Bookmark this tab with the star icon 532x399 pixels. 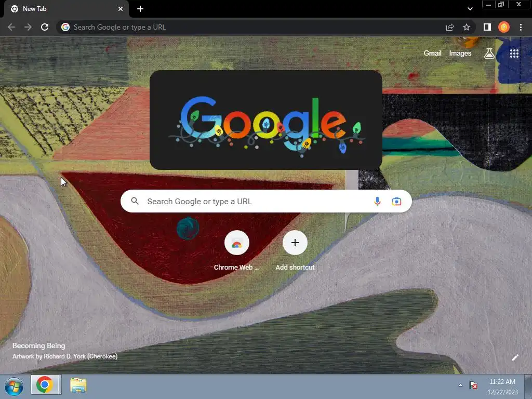[x=467, y=27]
